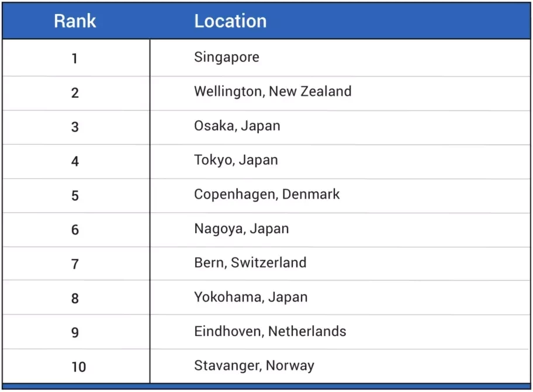Screen dimensions: 533x392
Task: Click the Location column header
Action: pyautogui.click(x=230, y=21)
